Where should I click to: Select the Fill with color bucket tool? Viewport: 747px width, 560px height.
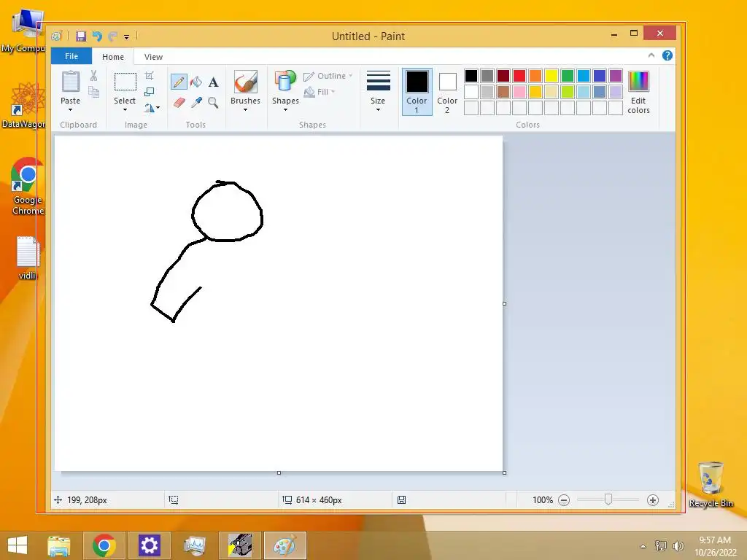coord(196,82)
